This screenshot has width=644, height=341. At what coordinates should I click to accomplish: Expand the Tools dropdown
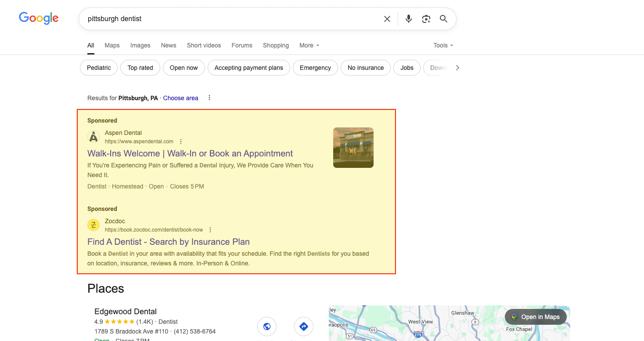(x=443, y=45)
